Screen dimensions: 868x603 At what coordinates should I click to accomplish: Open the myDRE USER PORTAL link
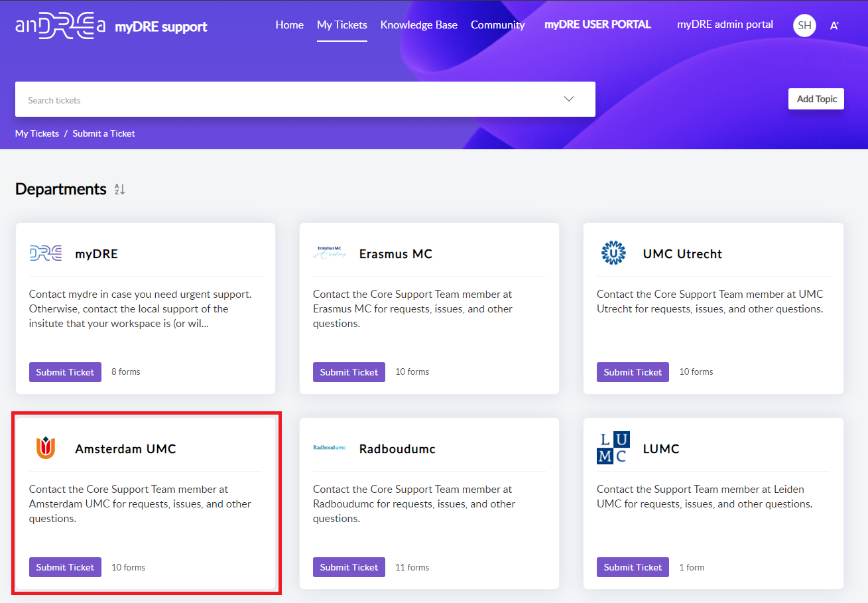tap(597, 25)
